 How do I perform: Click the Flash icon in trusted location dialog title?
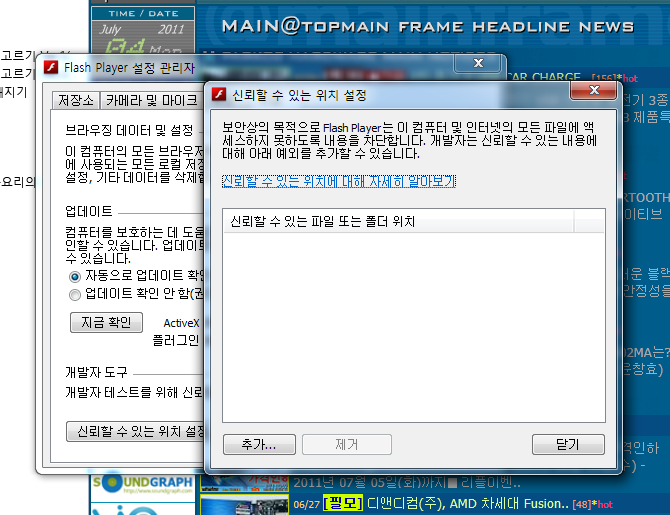pyautogui.click(x=219, y=94)
